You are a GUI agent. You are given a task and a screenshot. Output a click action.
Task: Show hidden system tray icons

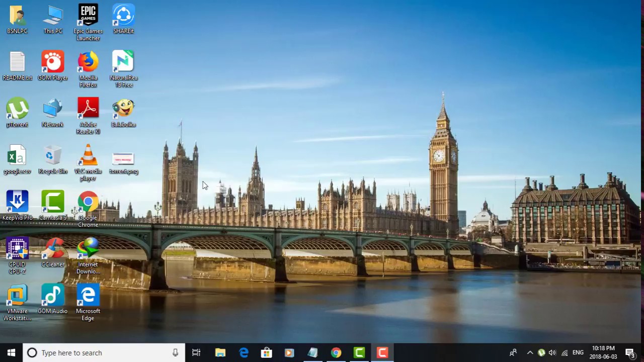pos(530,353)
